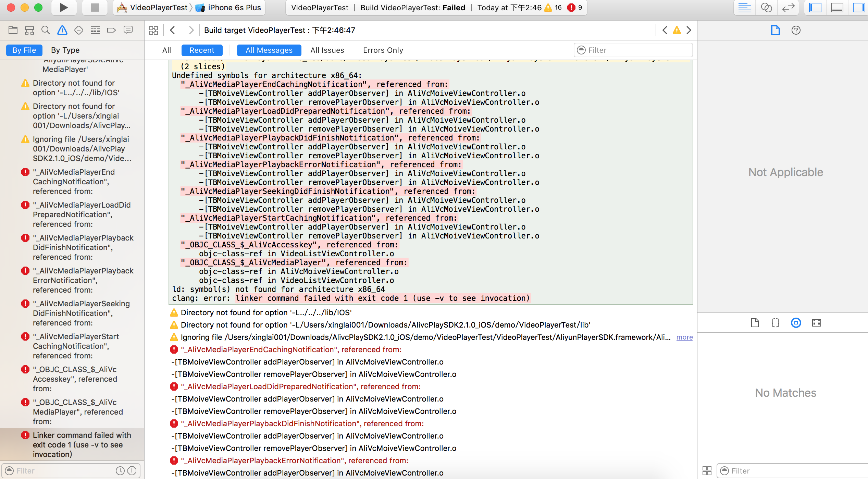The height and width of the screenshot is (479, 868).
Task: Show the issue navigator warning icon
Action: point(62,30)
